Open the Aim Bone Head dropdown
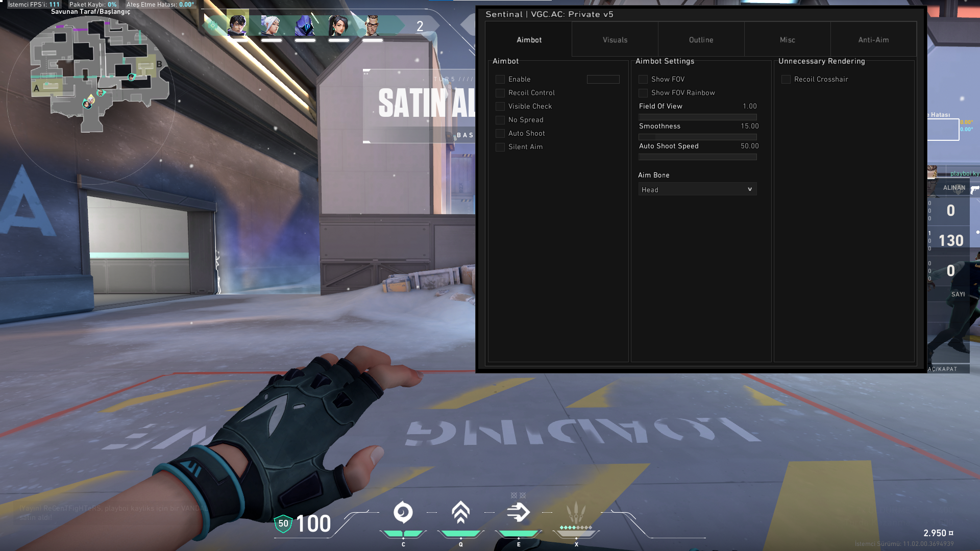The width and height of the screenshot is (980, 551). tap(697, 189)
